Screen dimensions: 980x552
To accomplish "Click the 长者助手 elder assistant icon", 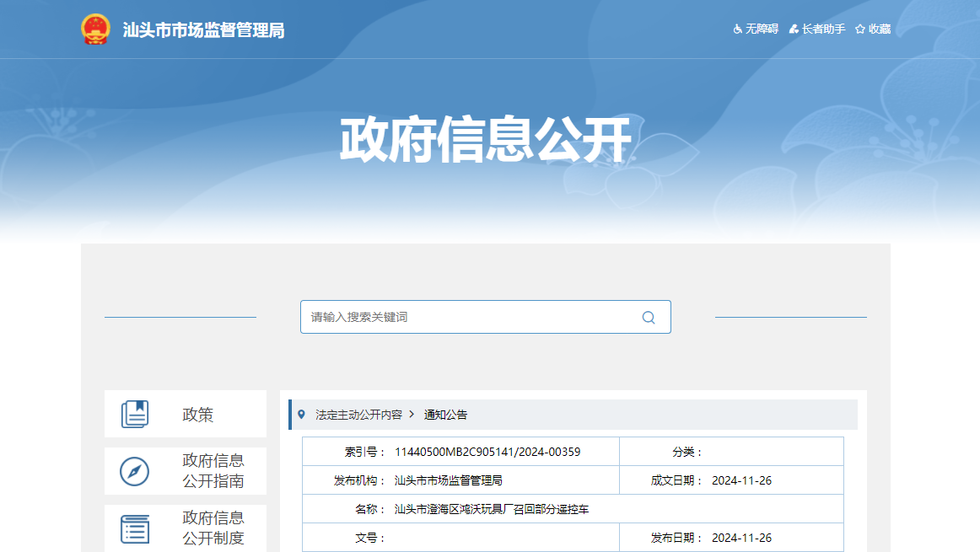I will 794,29.
